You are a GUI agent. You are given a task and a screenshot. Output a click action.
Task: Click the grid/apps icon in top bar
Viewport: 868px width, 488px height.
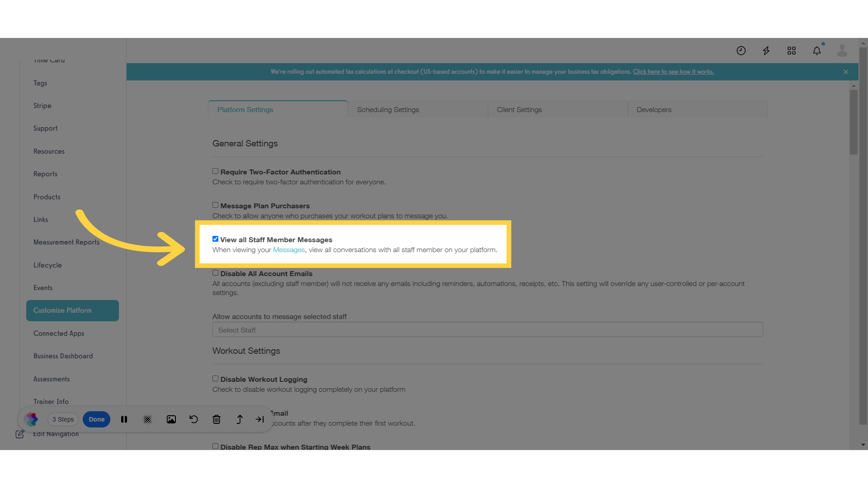pos(792,50)
